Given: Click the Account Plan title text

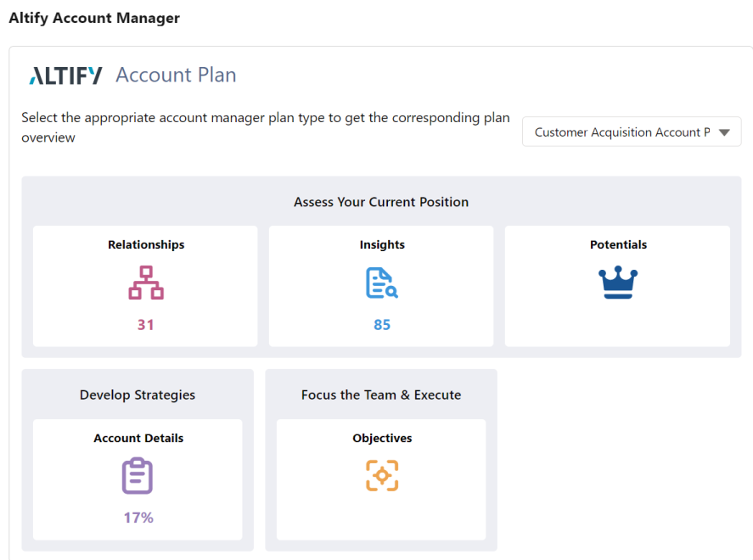Looking at the screenshot, I should coord(176,76).
